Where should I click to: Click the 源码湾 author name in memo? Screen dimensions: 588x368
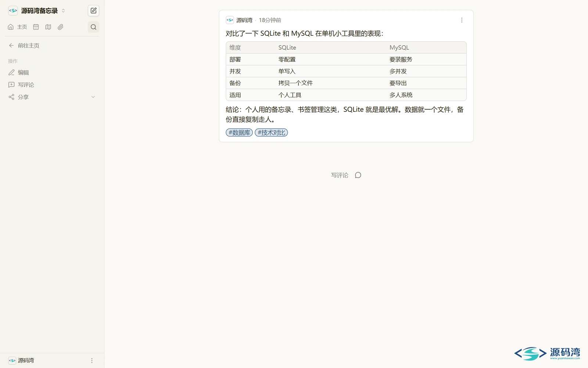[x=244, y=20]
